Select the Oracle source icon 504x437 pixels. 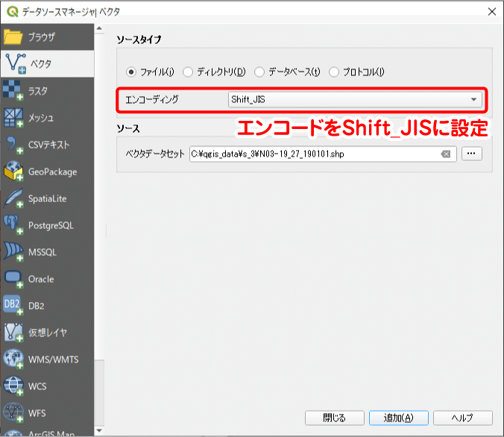(13, 279)
